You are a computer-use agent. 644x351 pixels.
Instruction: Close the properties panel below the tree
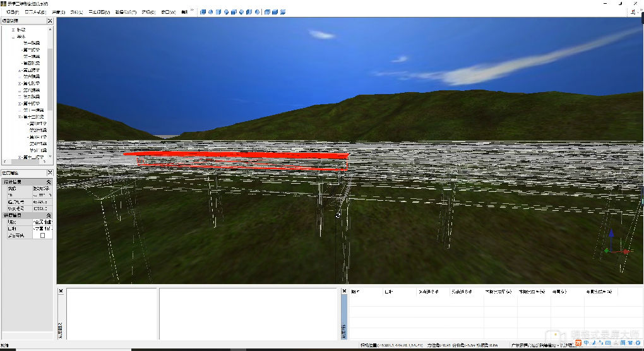[50, 173]
